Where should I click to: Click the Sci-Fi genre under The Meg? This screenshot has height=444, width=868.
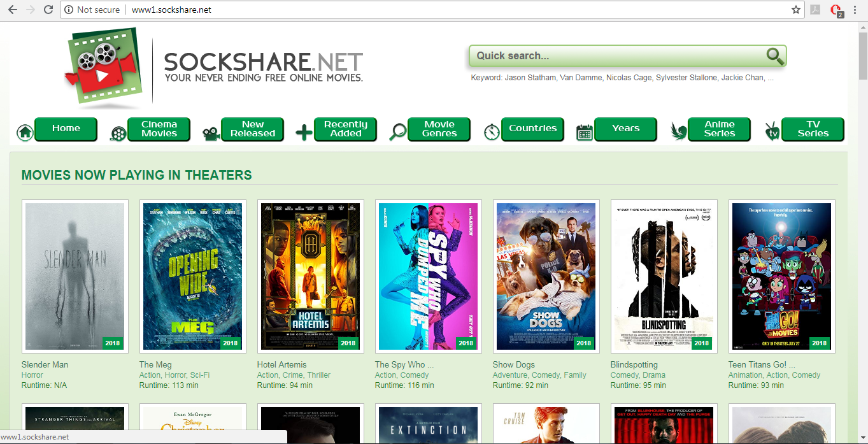tap(200, 375)
